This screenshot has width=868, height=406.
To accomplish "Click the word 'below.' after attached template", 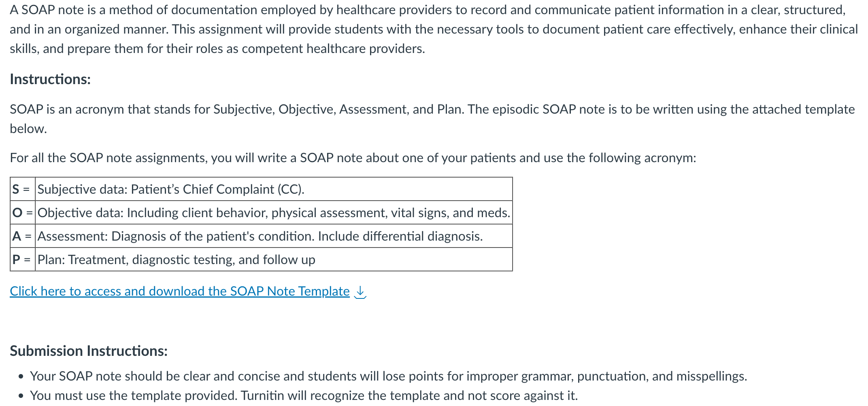I will (x=28, y=129).
